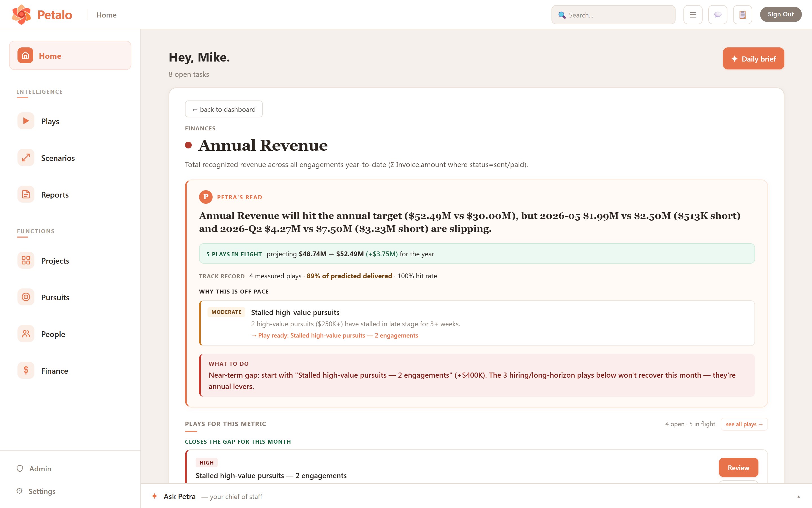Screen dimensions: 812x508
Task: Open Finance in the sidebar
Action: [70, 370]
